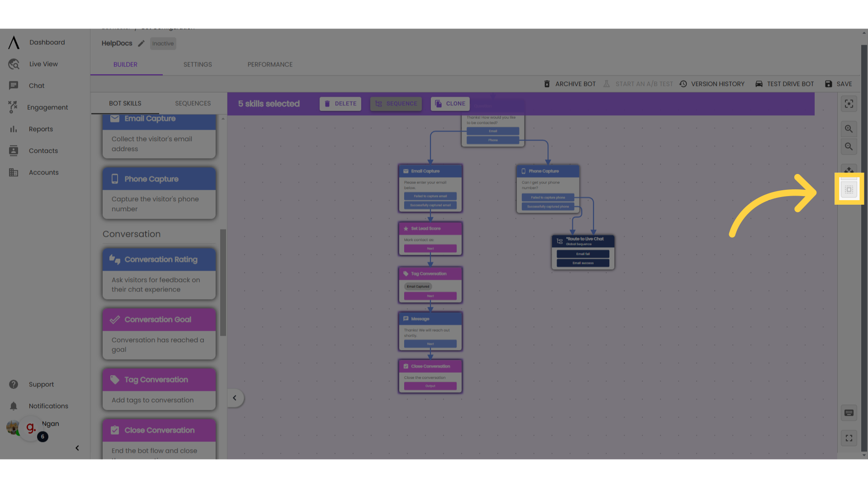868x488 pixels.
Task: Click the Conversation Goal skill icon
Action: pos(114,319)
